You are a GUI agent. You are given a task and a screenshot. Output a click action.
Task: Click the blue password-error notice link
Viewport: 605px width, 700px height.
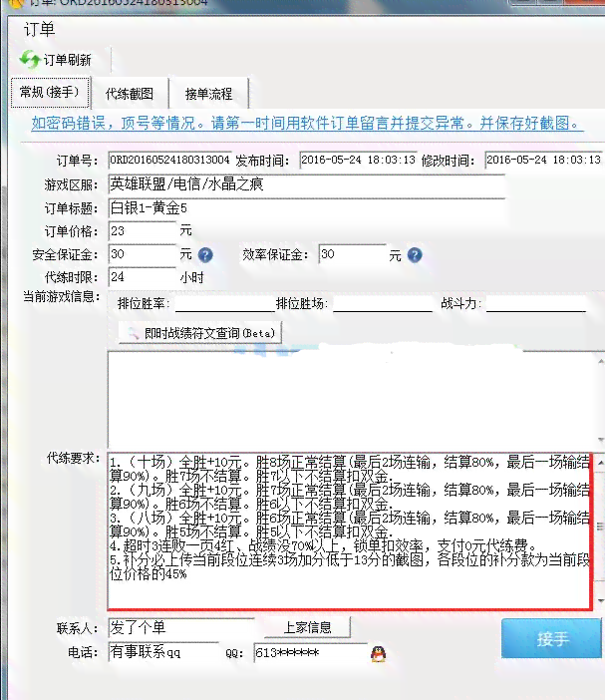click(x=307, y=123)
